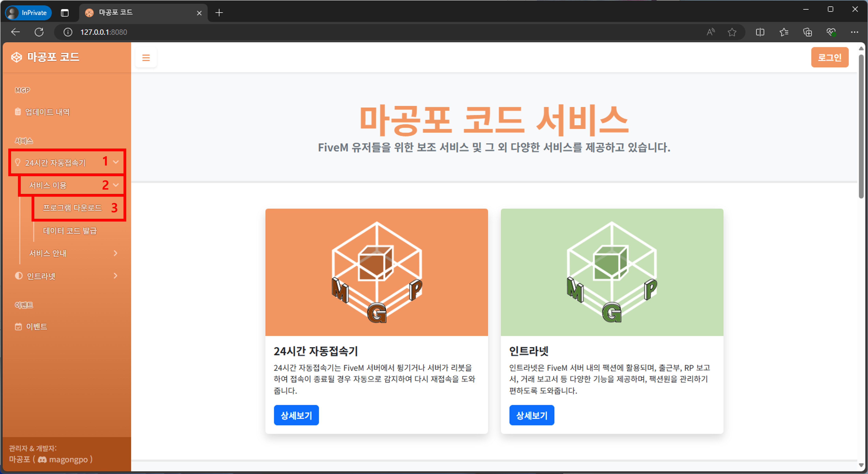The width and height of the screenshot is (868, 474).
Task: Click the 마공포 코드 brand title link
Action: (x=53, y=57)
